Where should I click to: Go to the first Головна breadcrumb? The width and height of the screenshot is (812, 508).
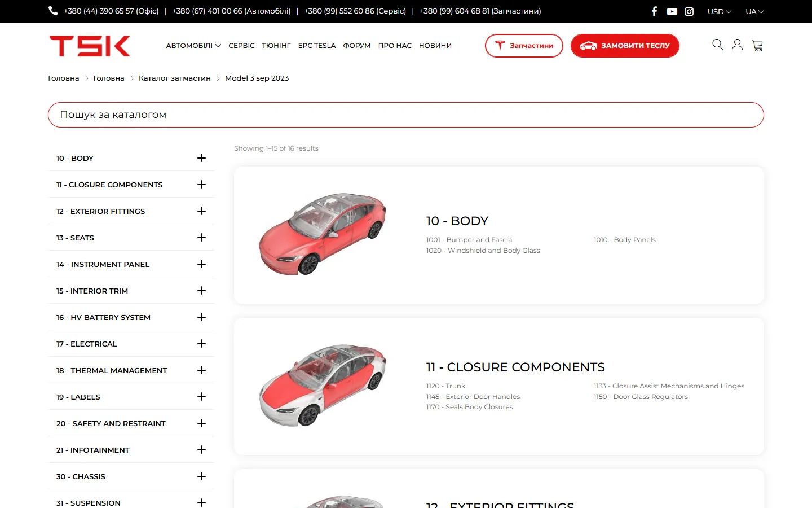coord(64,78)
